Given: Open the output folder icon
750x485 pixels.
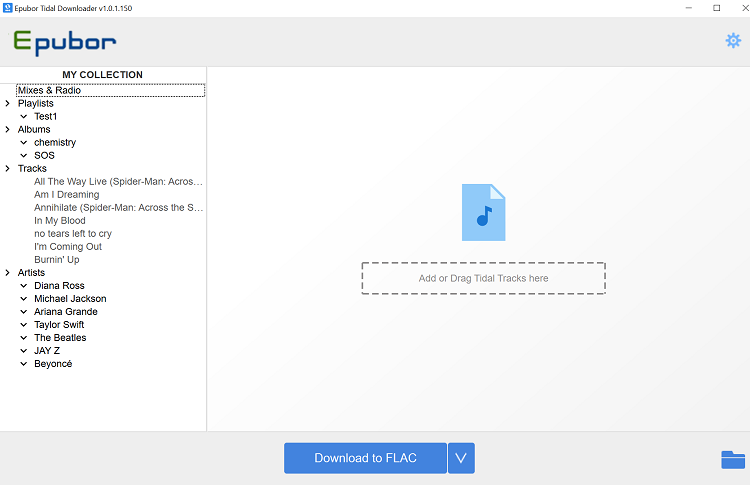Looking at the screenshot, I should (x=733, y=460).
